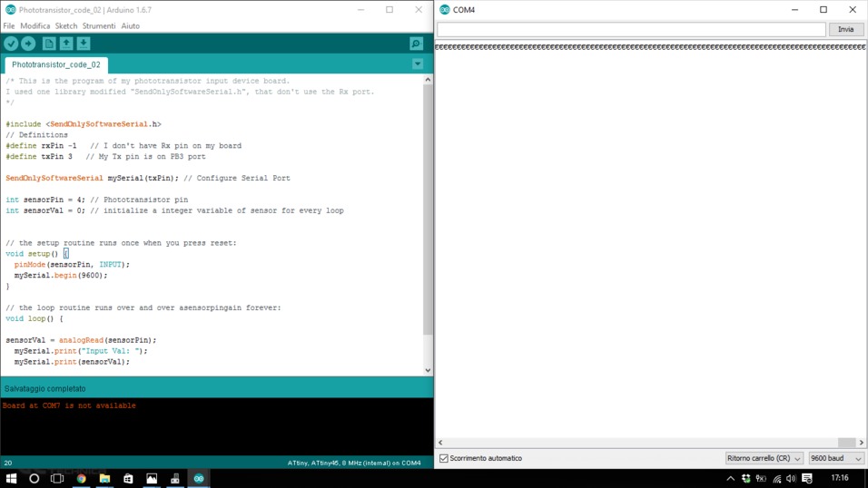
Task: Click the 17:16 taskbar clock
Action: [x=839, y=478]
